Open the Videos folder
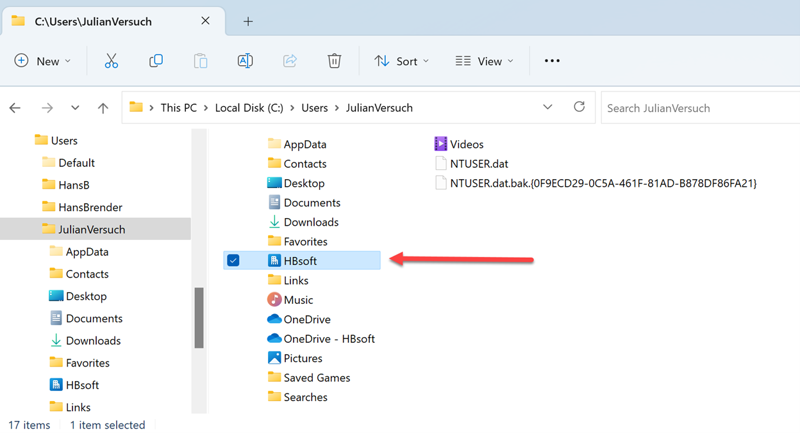The image size is (800, 433). point(466,144)
